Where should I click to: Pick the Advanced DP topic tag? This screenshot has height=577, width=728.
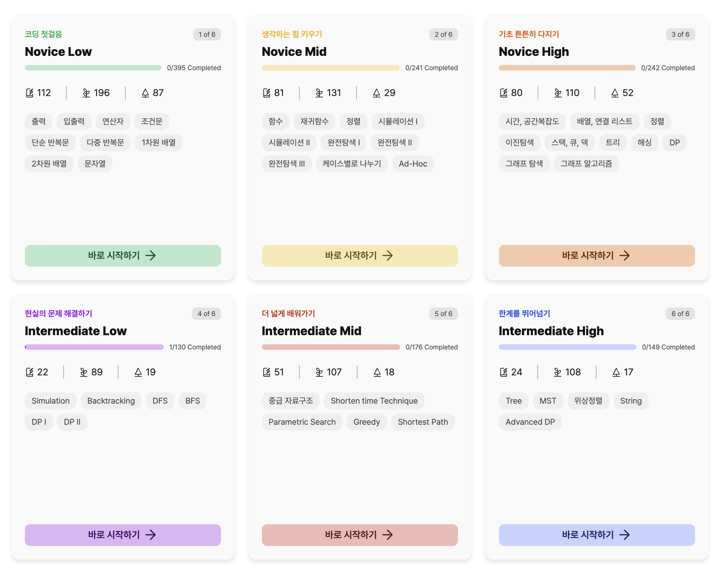(530, 422)
